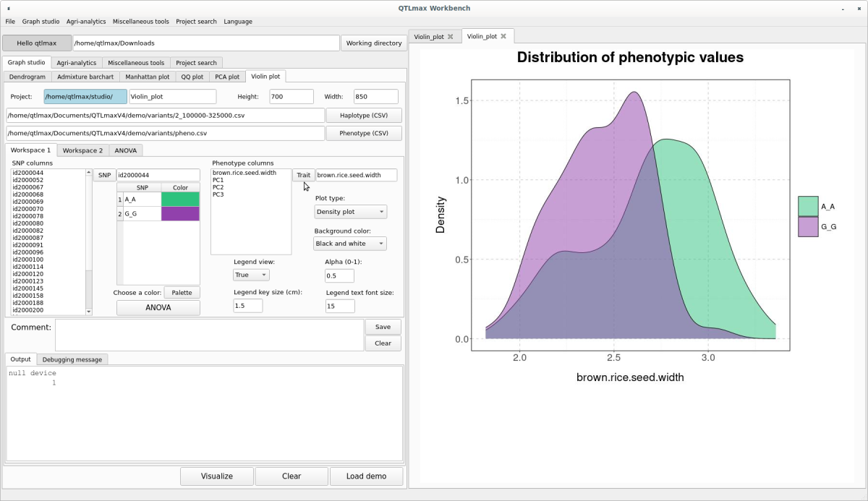Open the Legend view dropdown
This screenshot has width=868, height=501.
pyautogui.click(x=250, y=275)
